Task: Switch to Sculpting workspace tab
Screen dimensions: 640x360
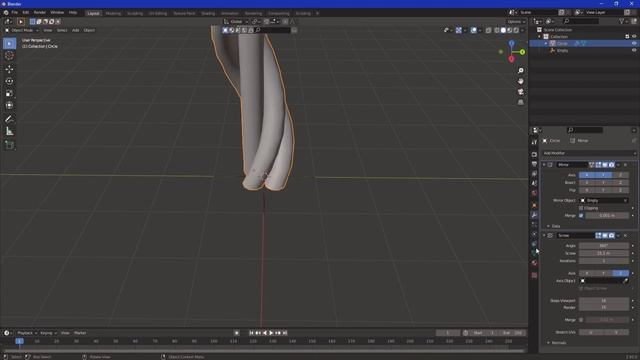Action: point(135,13)
